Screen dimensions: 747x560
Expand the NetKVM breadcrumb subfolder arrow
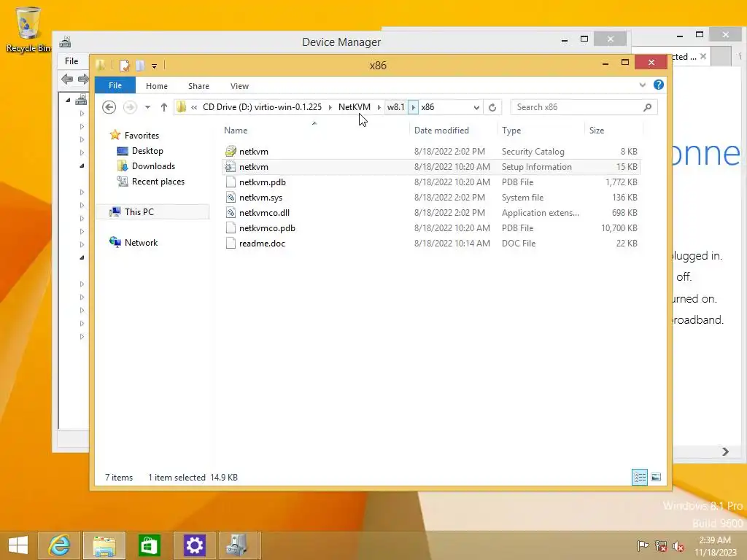tap(379, 107)
